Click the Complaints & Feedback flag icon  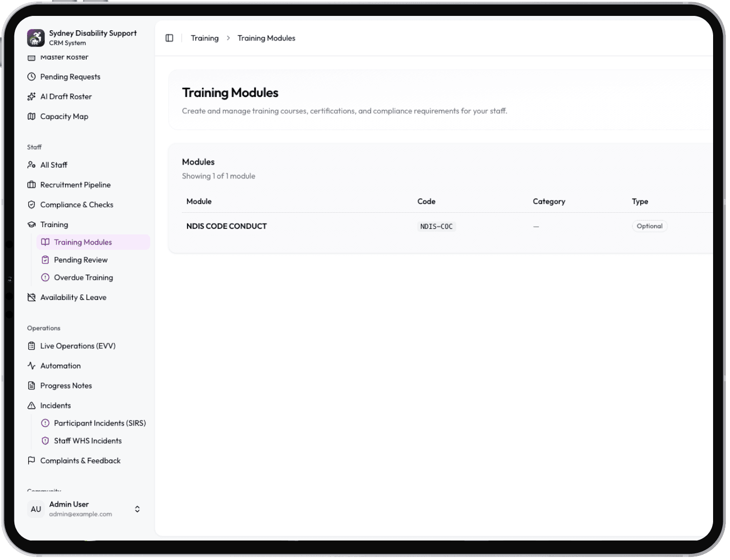coord(31,461)
